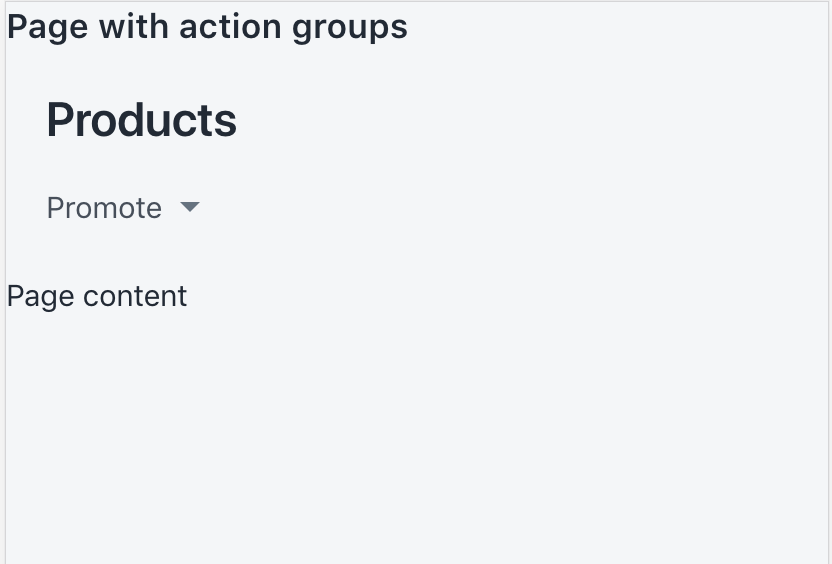Click the large Products title
The image size is (832, 564).
click(141, 120)
